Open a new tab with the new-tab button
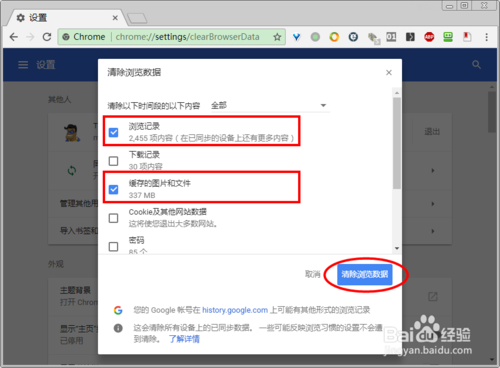Image resolution: width=500 pixels, height=368 pixels. [137, 18]
